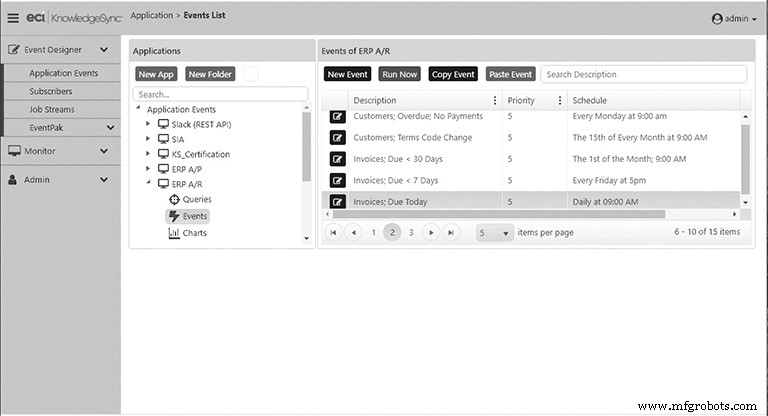Edit the Invoices; Due < 30 Days event
Image resolution: width=768 pixels, height=416 pixels.
pos(337,159)
